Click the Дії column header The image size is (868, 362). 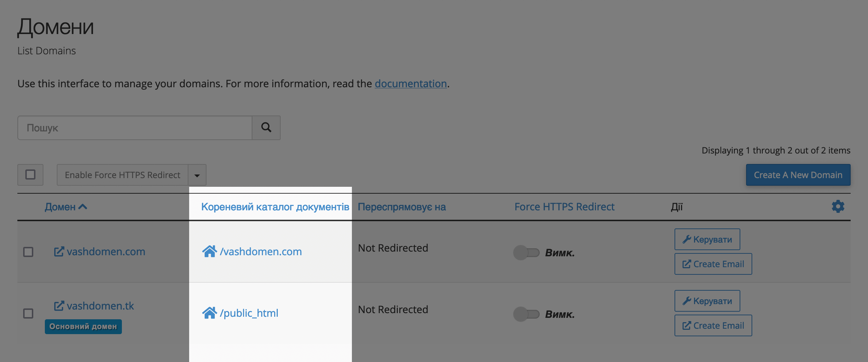tap(677, 207)
